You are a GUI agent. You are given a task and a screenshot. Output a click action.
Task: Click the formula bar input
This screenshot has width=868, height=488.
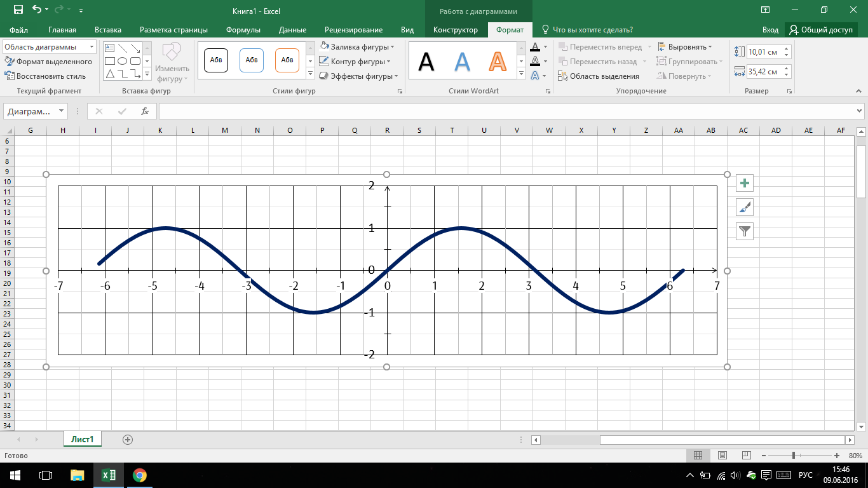[506, 111]
